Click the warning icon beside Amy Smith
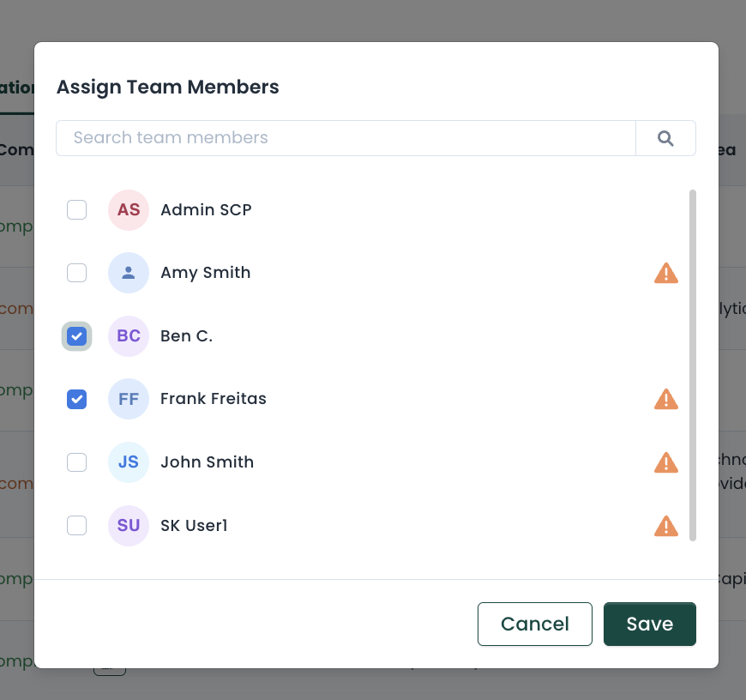 pos(665,274)
